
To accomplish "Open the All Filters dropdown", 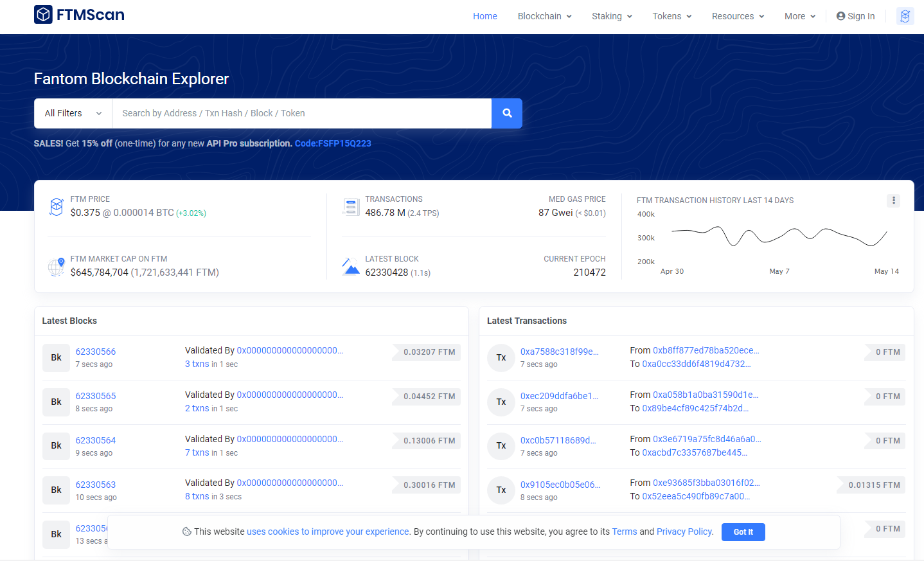I will (x=72, y=113).
